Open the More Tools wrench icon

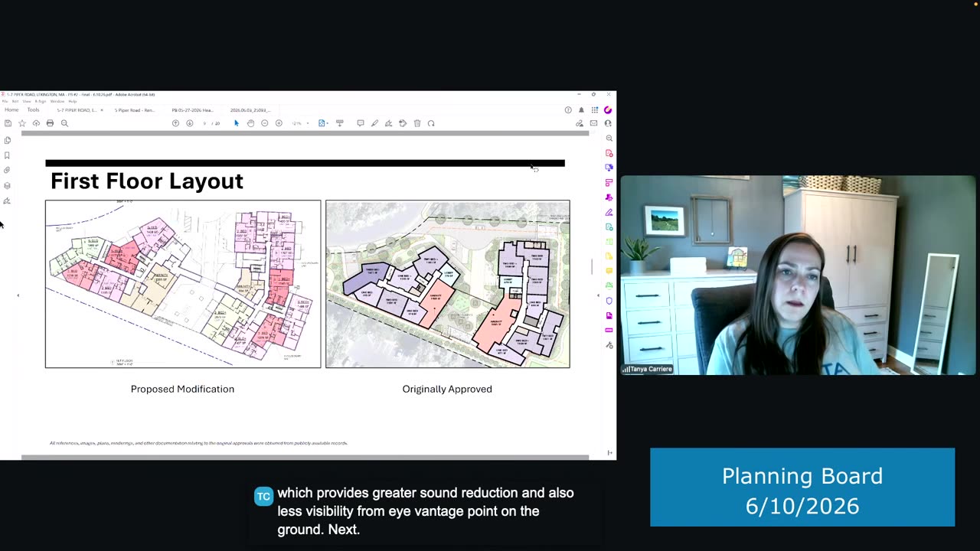[x=609, y=345]
